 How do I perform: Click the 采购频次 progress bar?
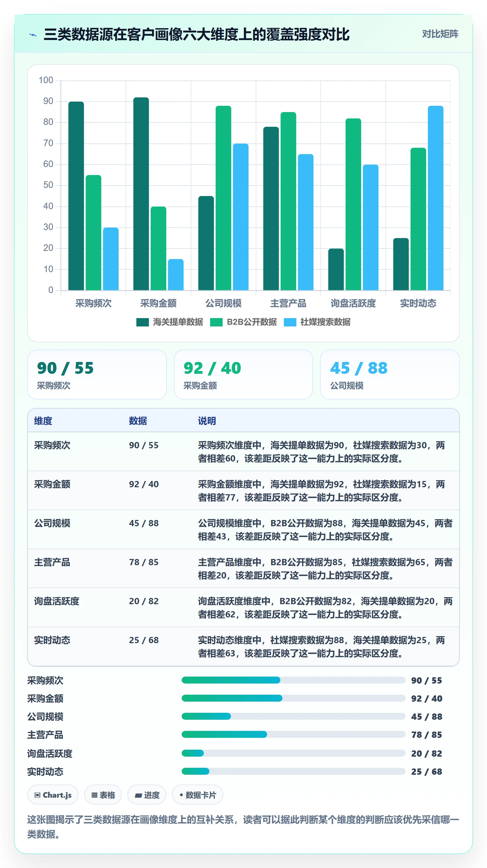pyautogui.click(x=293, y=680)
